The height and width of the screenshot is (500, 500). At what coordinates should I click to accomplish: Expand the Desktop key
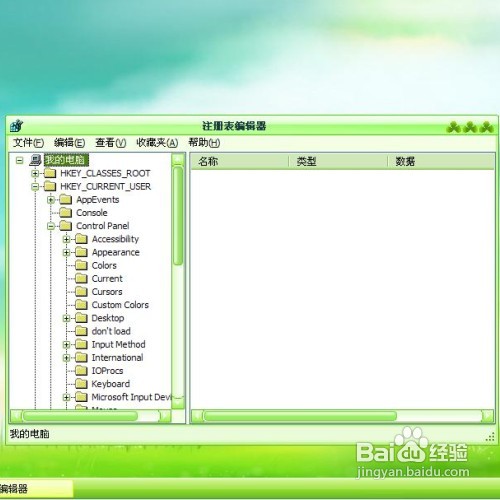pyautogui.click(x=66, y=318)
